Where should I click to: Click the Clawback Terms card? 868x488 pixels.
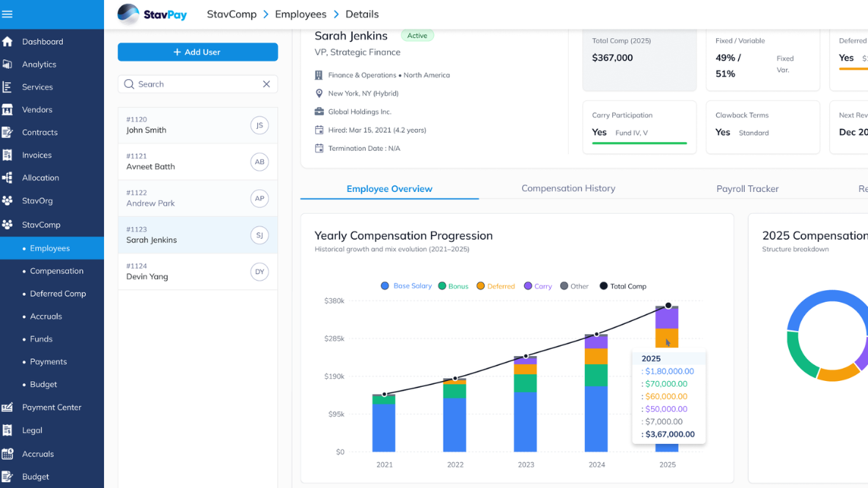tap(763, 127)
